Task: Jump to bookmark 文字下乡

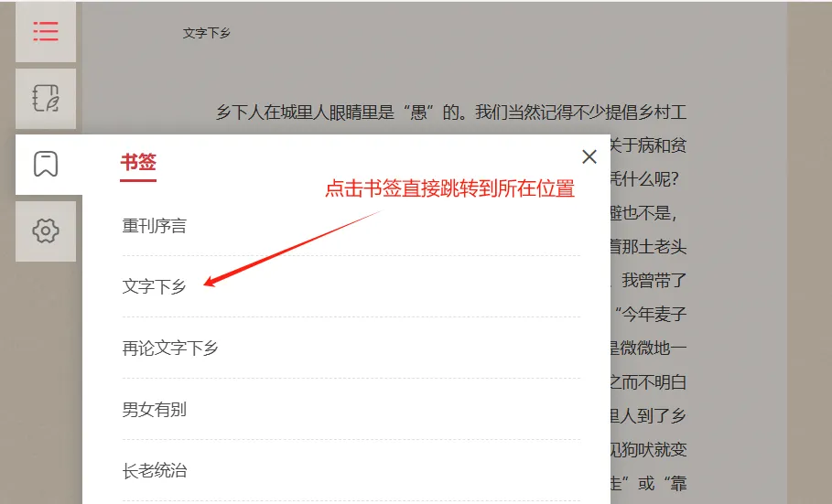Action: (155, 287)
